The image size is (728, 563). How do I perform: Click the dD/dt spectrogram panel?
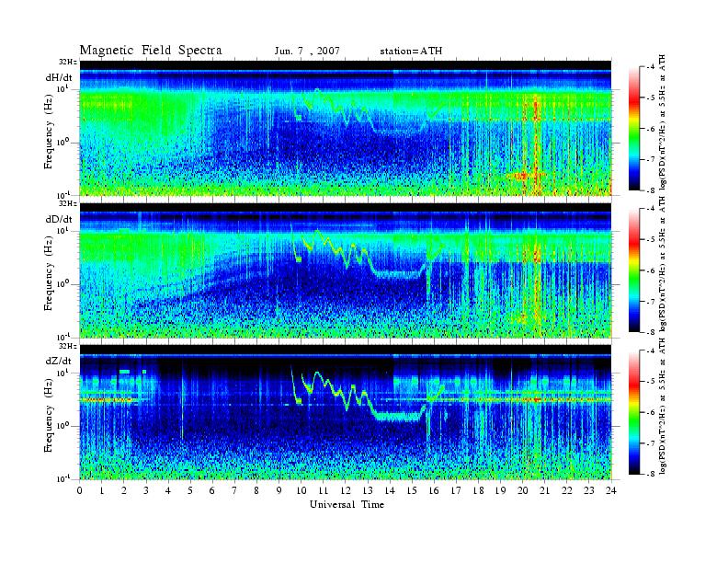(x=346, y=270)
